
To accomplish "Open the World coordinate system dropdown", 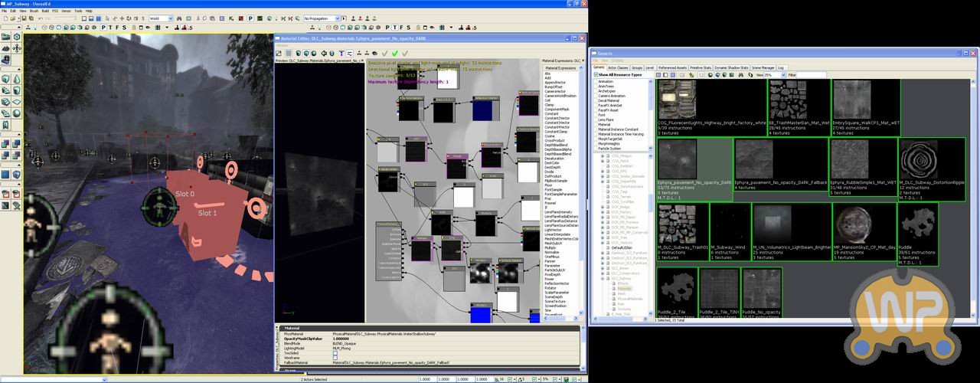I will click(165, 18).
